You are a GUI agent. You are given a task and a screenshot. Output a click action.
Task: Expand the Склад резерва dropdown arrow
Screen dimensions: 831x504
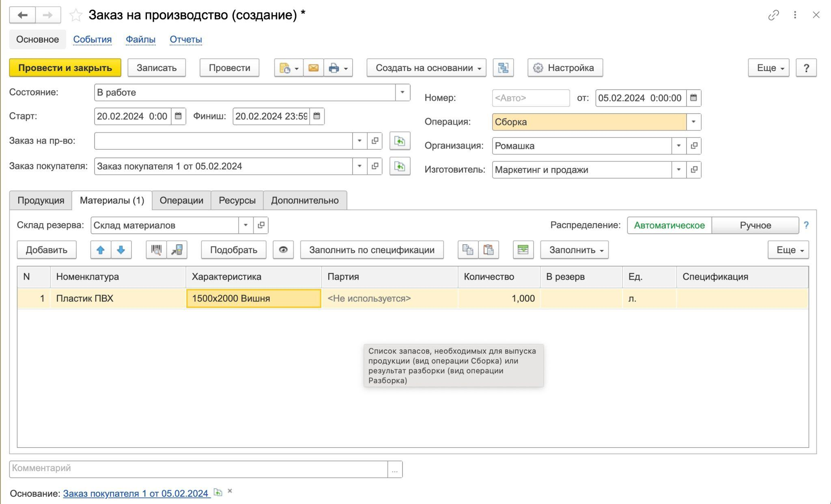[245, 225]
